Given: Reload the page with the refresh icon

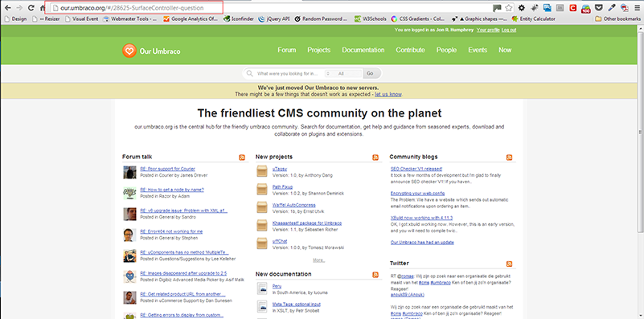Looking at the screenshot, I should pos(31,8).
